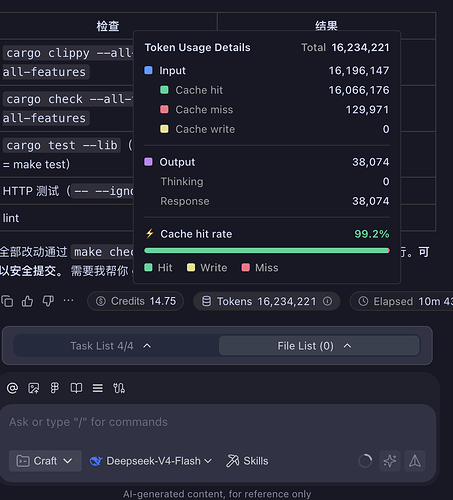The width and height of the screenshot is (453, 500).
Task: Click the cargo check command cell
Action: pyautogui.click(x=67, y=108)
